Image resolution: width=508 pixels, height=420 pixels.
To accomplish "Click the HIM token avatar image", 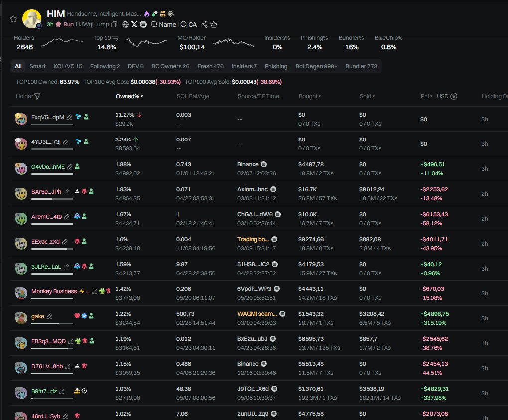I will 32,19.
